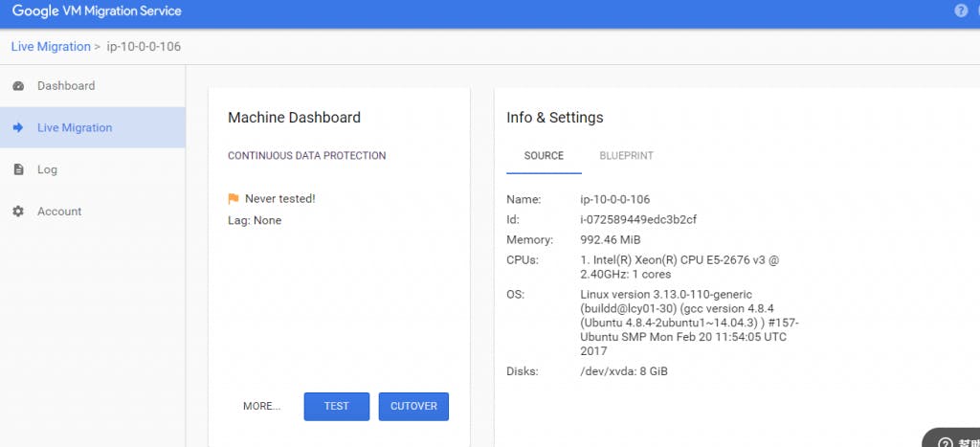Open help via top-right question mark icon
The width and height of the screenshot is (980, 447).
point(961,11)
